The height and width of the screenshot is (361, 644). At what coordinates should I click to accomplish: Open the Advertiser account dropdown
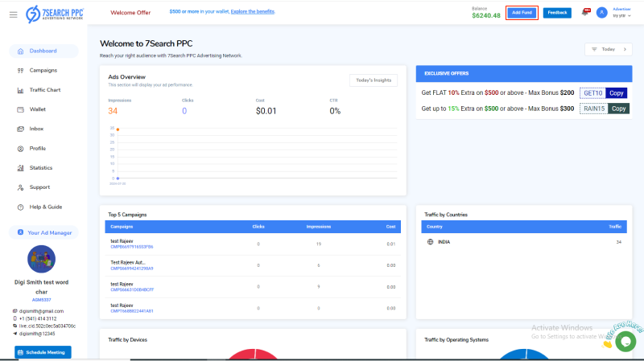point(621,13)
